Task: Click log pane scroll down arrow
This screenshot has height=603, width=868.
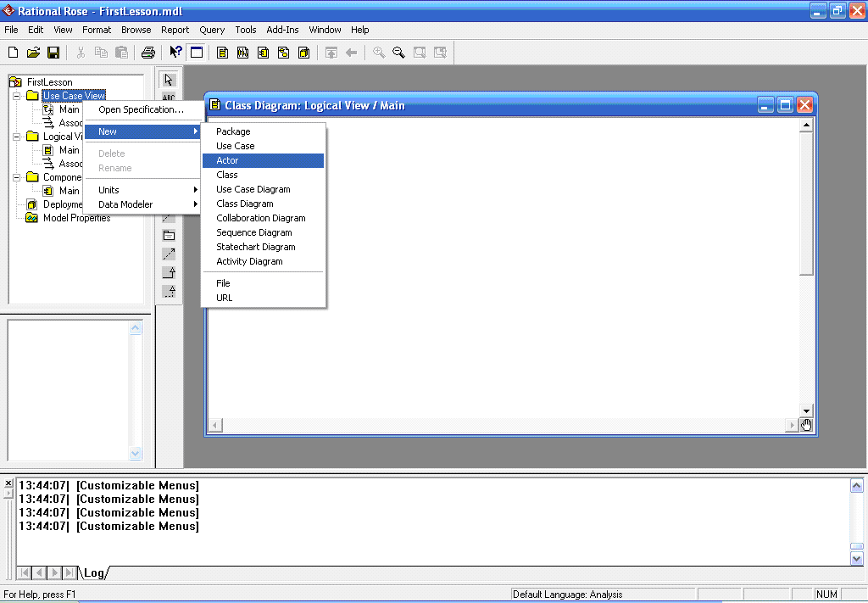Action: pyautogui.click(x=856, y=559)
